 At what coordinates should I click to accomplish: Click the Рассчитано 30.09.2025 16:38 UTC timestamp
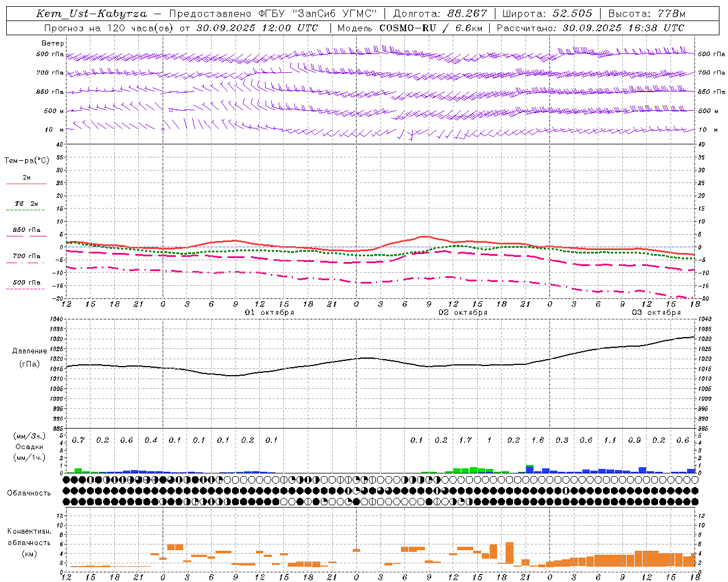590,28
